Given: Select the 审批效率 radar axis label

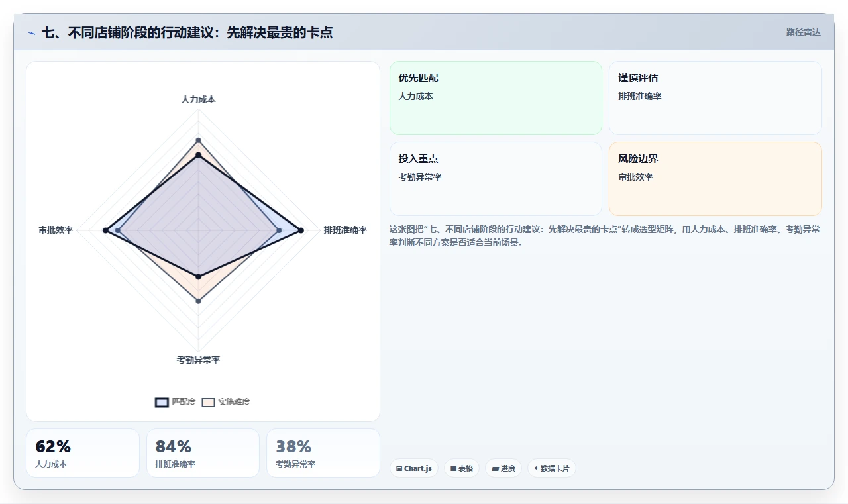Looking at the screenshot, I should (56, 230).
